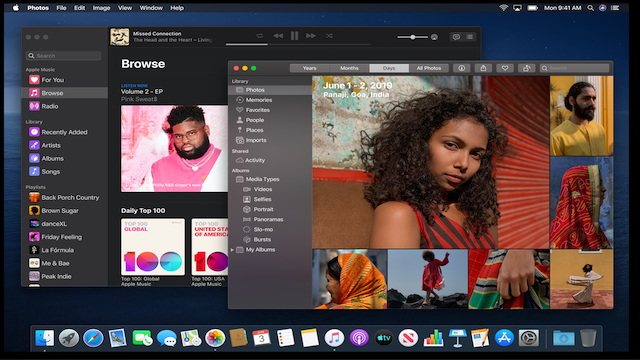Switch to the Years tab in Photos

tap(309, 68)
